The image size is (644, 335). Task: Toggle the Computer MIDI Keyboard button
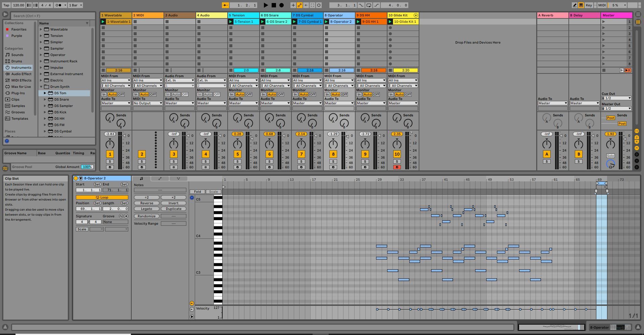[x=581, y=5]
